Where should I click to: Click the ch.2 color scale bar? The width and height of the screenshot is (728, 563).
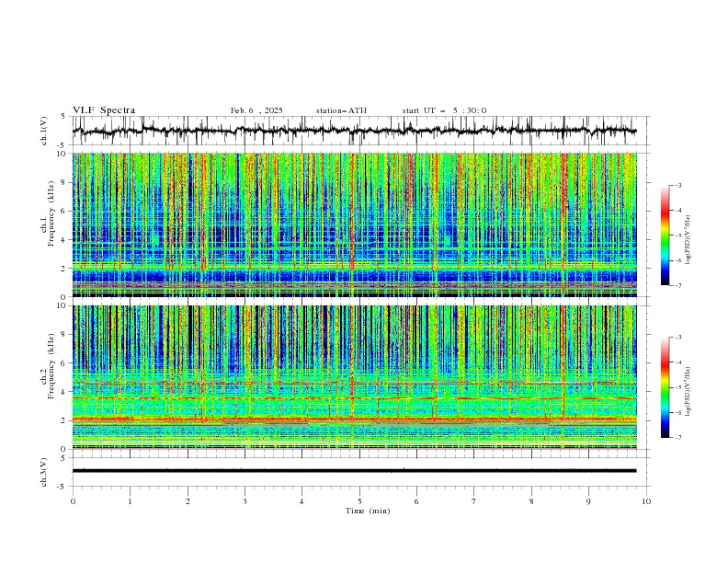pyautogui.click(x=665, y=387)
